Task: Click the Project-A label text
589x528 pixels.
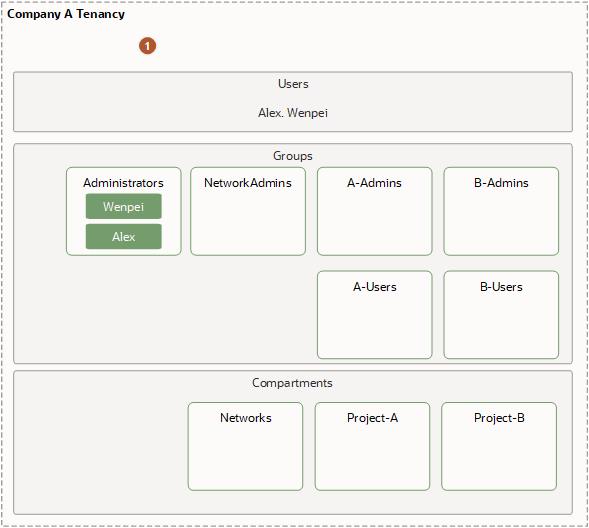Action: click(x=372, y=418)
